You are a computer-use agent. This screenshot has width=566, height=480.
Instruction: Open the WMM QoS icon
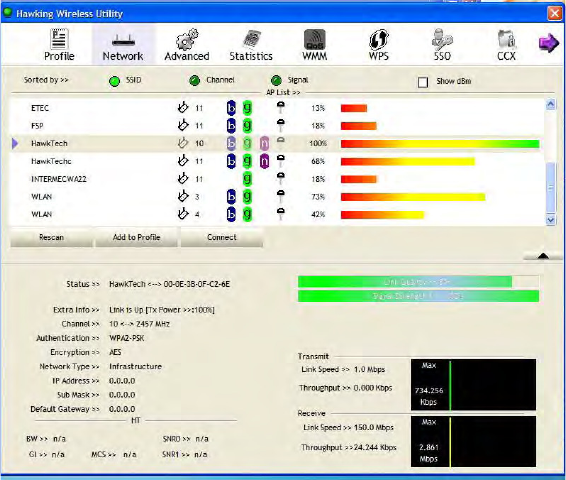314,39
